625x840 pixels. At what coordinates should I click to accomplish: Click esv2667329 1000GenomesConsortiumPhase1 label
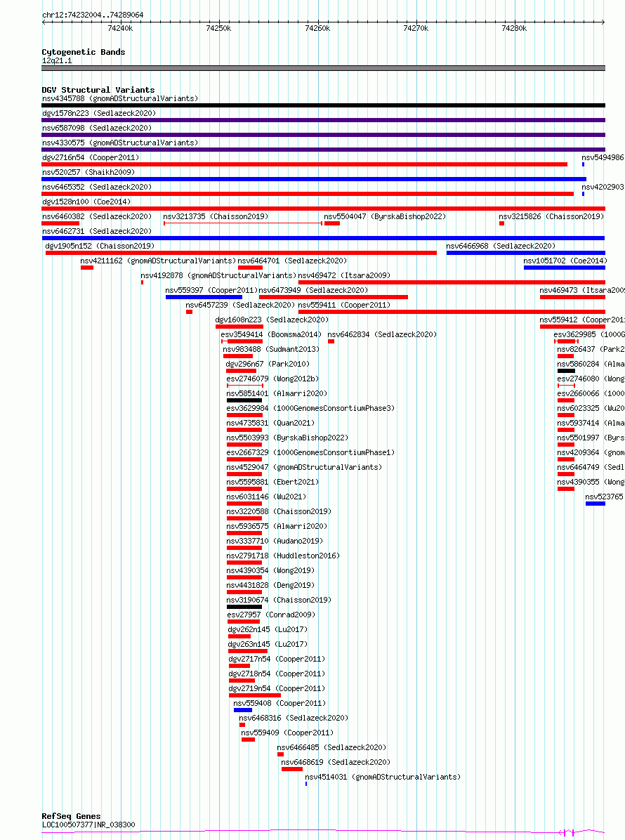point(310,453)
